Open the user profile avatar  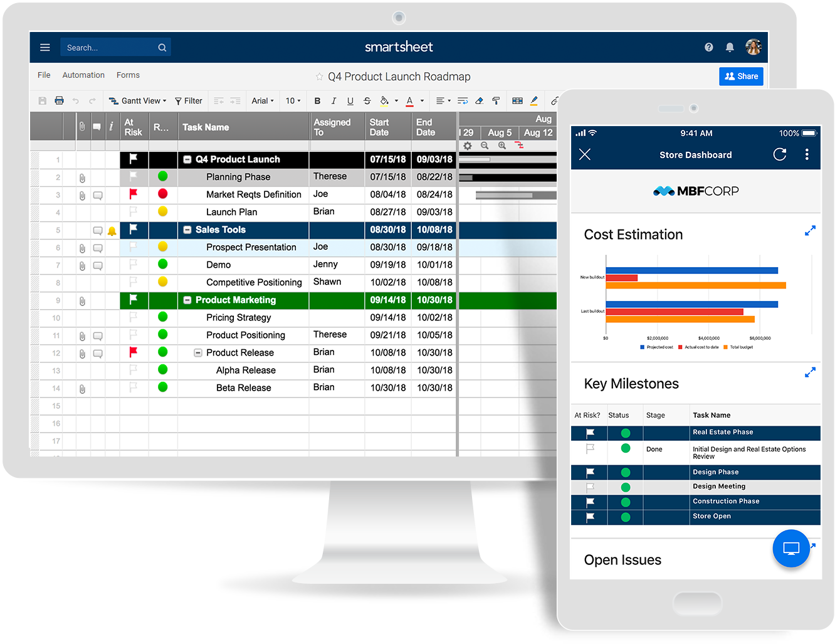click(753, 47)
